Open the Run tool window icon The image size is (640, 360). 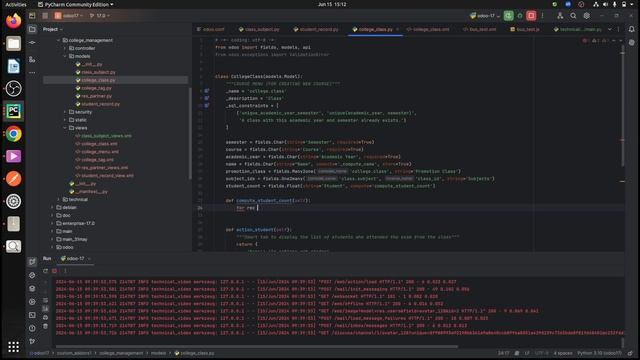(32, 262)
